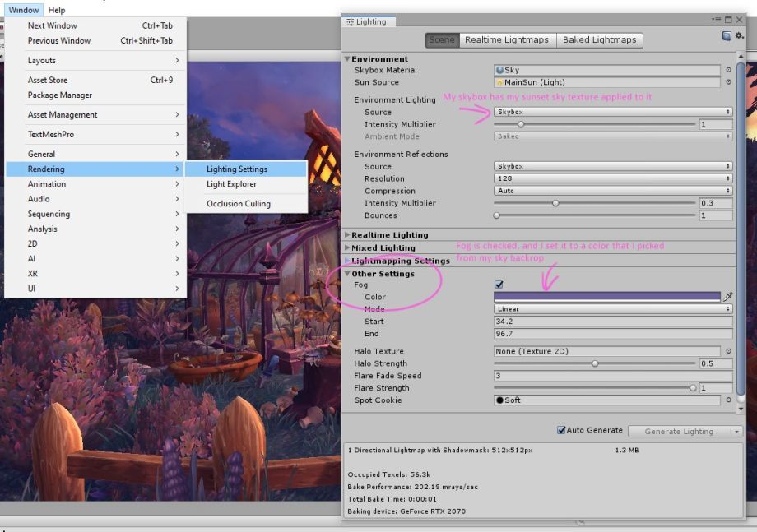The height and width of the screenshot is (532, 757).
Task: Pick fog color with eyedropper icon
Action: coord(728,297)
